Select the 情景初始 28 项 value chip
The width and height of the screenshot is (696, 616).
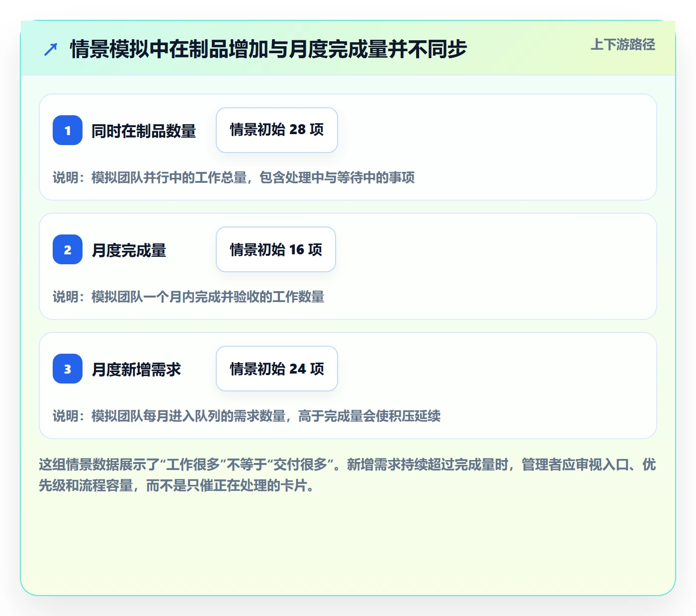277,130
